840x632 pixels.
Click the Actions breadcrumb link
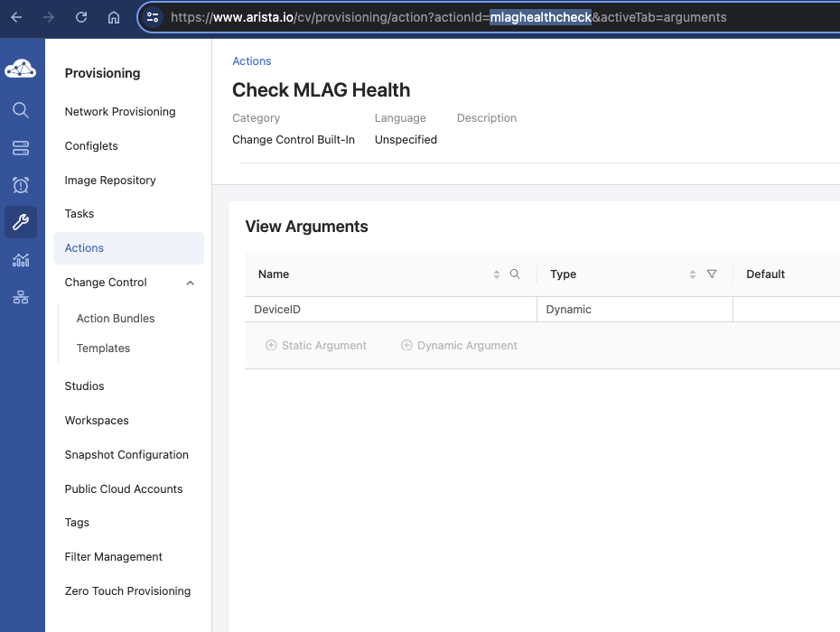point(252,61)
